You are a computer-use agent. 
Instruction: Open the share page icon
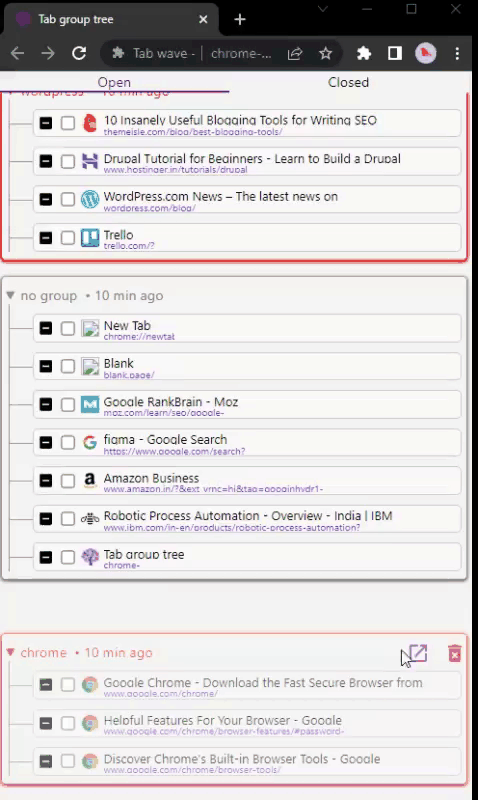pyautogui.click(x=295, y=53)
